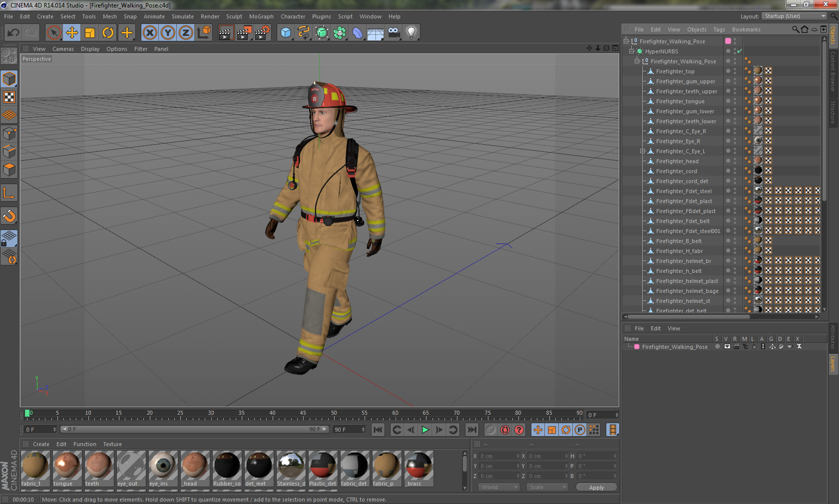Activate the Rotate tool
Image resolution: width=839 pixels, height=504 pixels.
point(108,33)
